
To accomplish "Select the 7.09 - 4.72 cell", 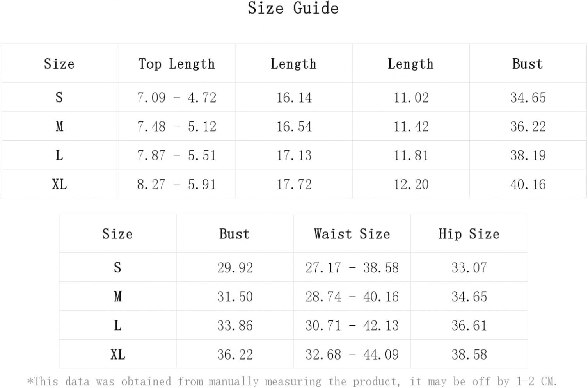I will (x=176, y=97).
